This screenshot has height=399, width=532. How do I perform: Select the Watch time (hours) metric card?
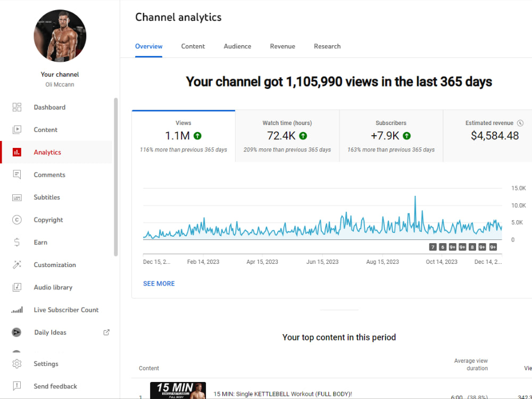tap(287, 136)
